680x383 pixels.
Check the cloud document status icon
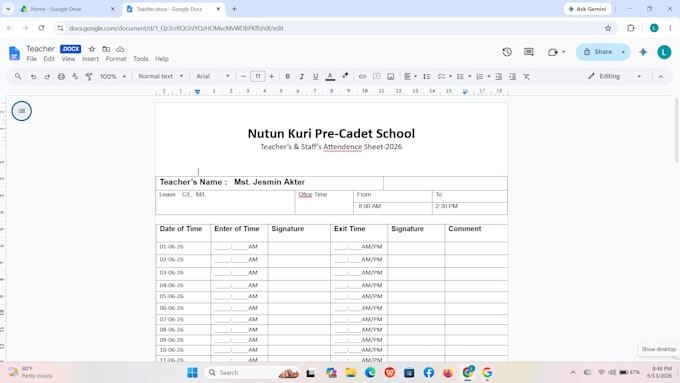click(x=120, y=49)
